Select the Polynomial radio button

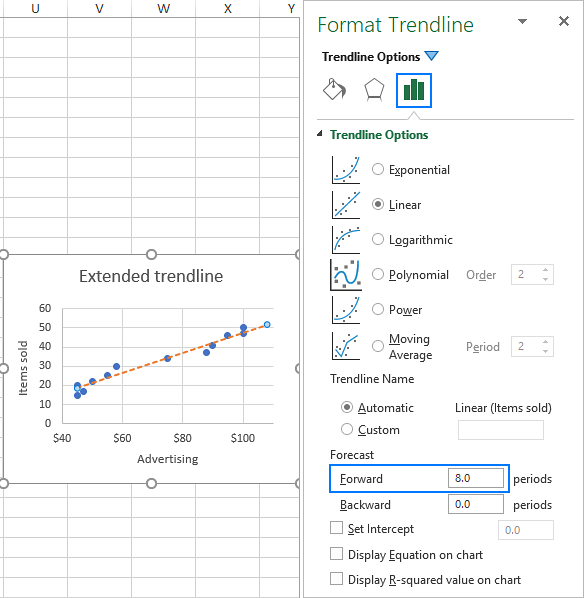pos(378,274)
